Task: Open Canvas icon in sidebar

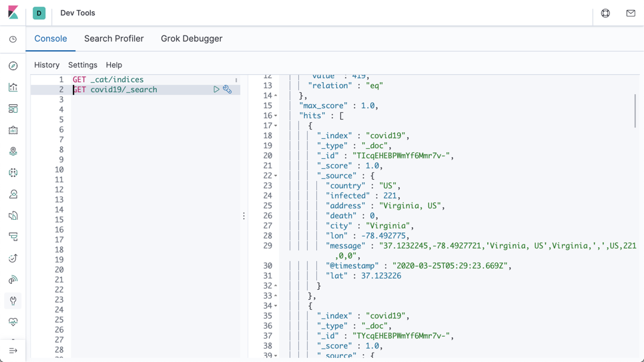Action: (x=13, y=130)
